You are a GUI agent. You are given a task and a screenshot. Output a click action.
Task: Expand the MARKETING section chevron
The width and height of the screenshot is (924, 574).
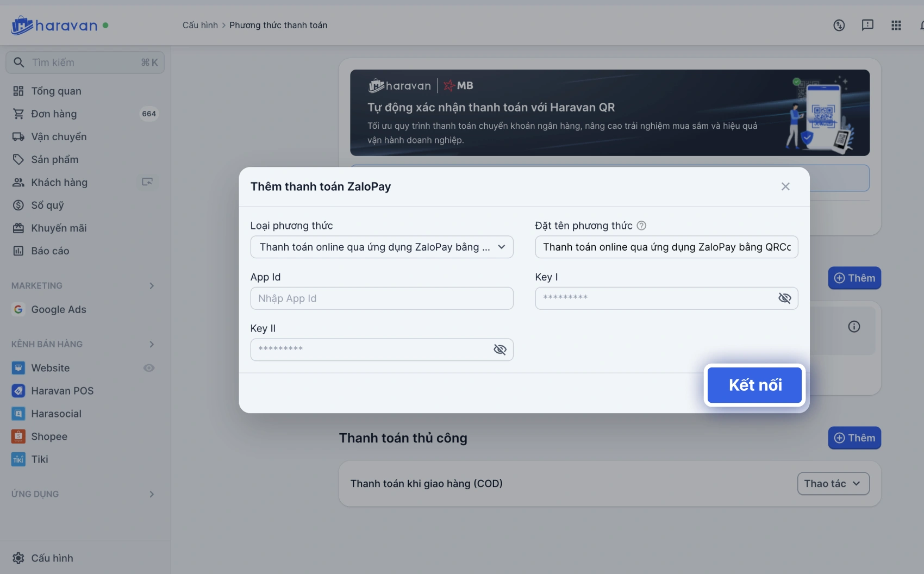(152, 286)
